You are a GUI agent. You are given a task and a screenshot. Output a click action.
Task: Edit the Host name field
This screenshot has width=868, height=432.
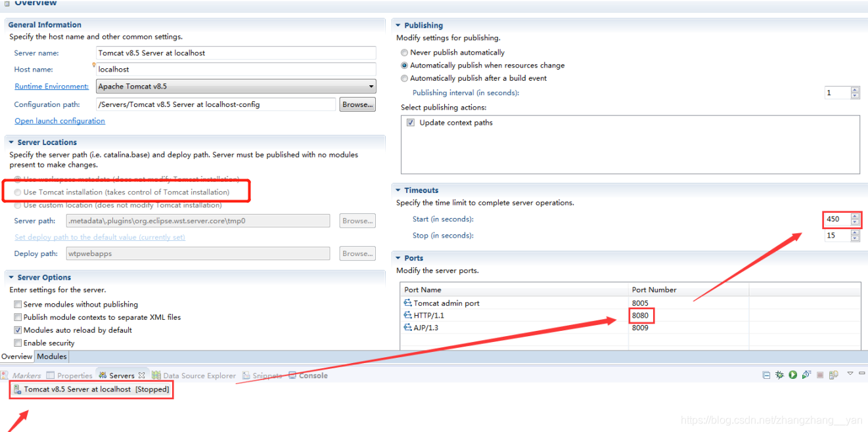click(x=236, y=70)
